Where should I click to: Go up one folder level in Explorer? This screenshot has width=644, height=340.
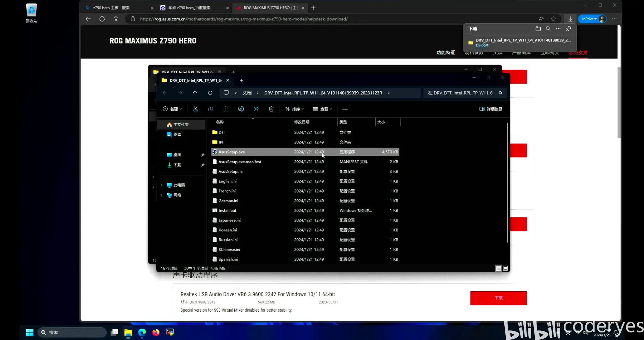[195, 93]
